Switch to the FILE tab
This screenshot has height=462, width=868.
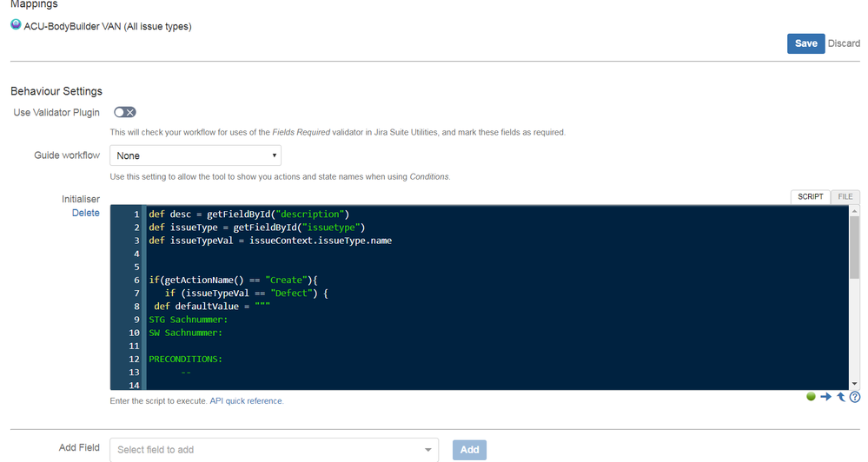pyautogui.click(x=845, y=196)
